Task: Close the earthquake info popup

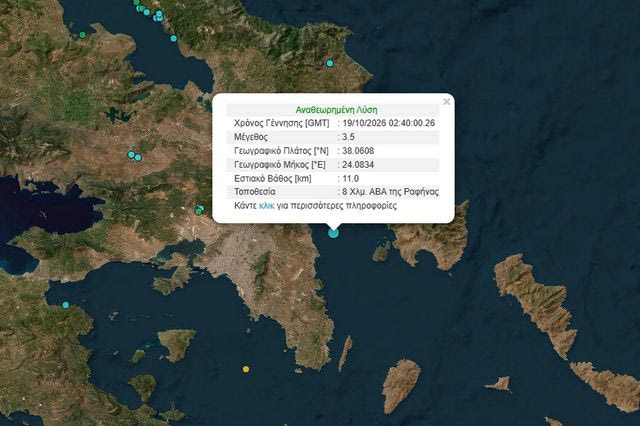Action: 447,102
